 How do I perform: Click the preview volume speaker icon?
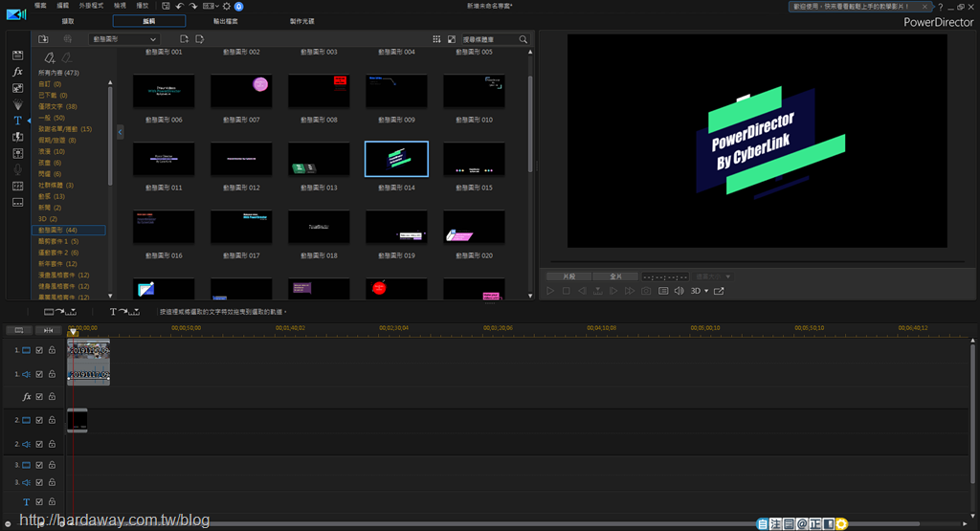(x=679, y=291)
